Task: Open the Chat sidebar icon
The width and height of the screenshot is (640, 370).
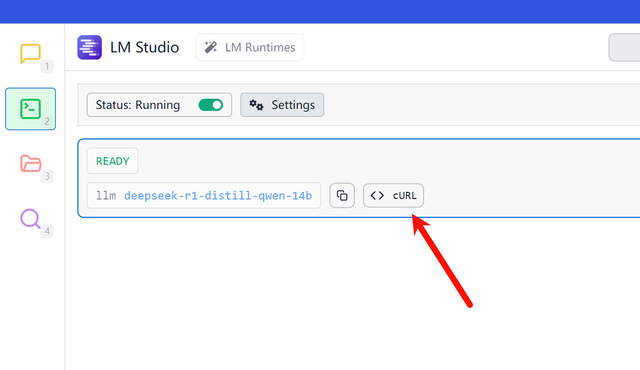Action: (31, 53)
